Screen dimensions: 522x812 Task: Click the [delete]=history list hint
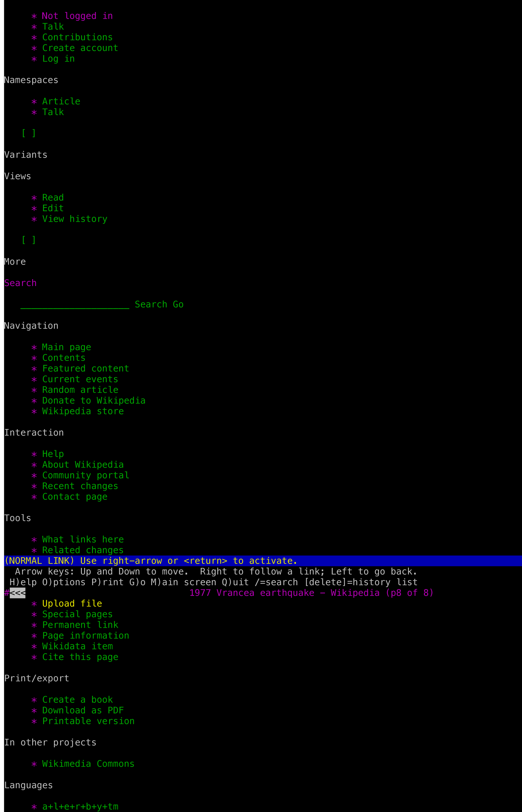point(360,582)
